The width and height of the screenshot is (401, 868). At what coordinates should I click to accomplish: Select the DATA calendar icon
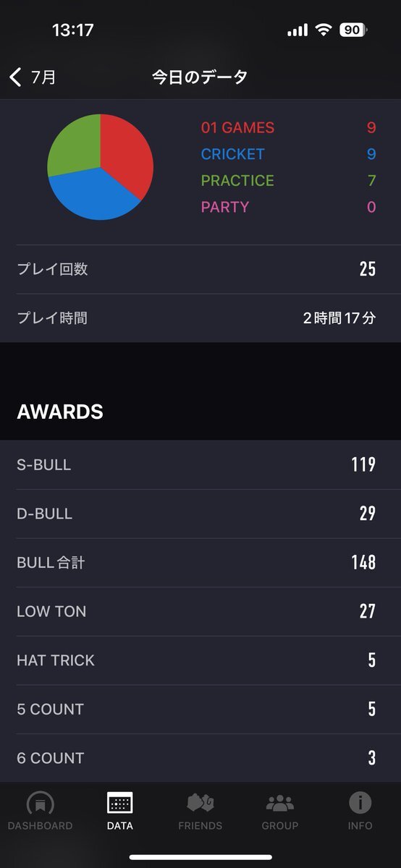(119, 803)
